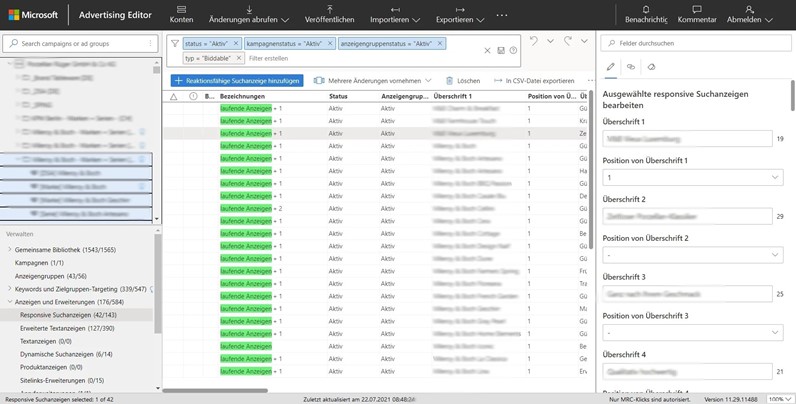Save the current filter with the disk icon
The height and width of the screenshot is (404, 796).
[501, 50]
